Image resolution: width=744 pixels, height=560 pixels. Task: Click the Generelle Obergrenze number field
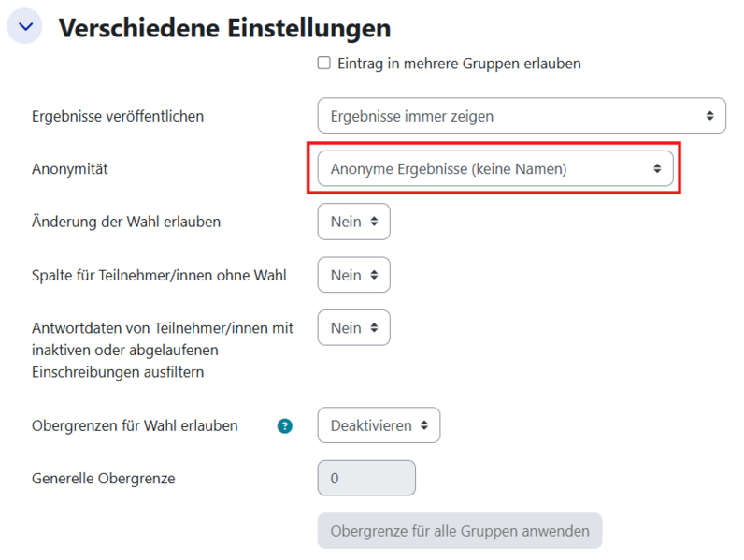click(366, 479)
